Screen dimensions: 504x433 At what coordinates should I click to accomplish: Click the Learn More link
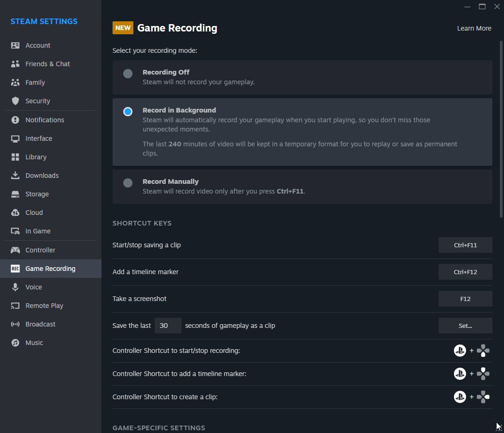tap(474, 28)
